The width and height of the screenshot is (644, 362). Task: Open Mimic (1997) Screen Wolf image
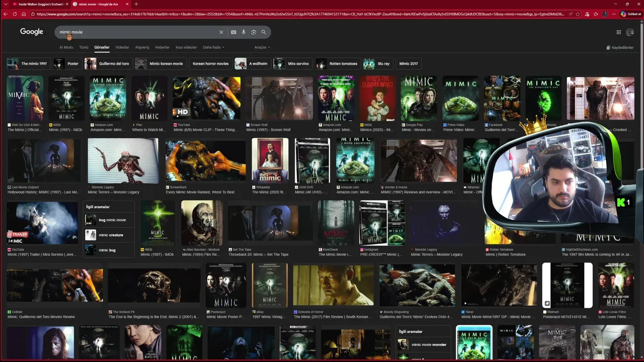click(279, 98)
